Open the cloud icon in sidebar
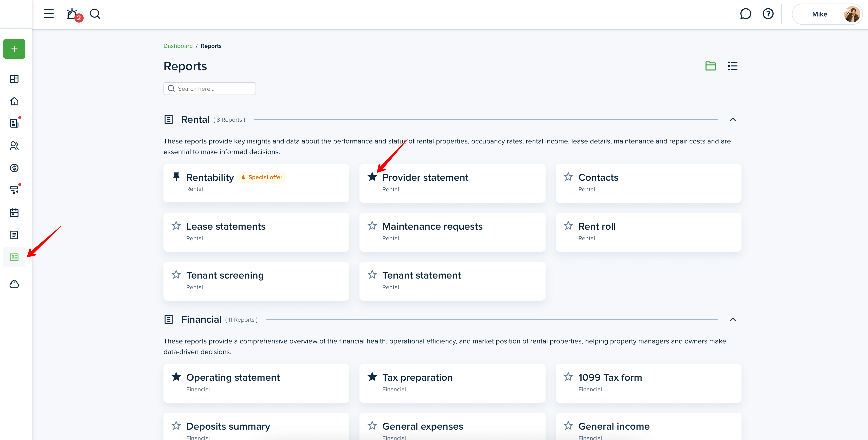 click(14, 284)
